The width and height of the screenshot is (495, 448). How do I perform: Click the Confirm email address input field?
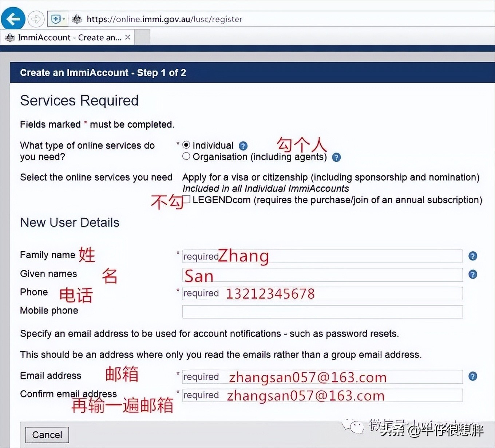(x=322, y=395)
